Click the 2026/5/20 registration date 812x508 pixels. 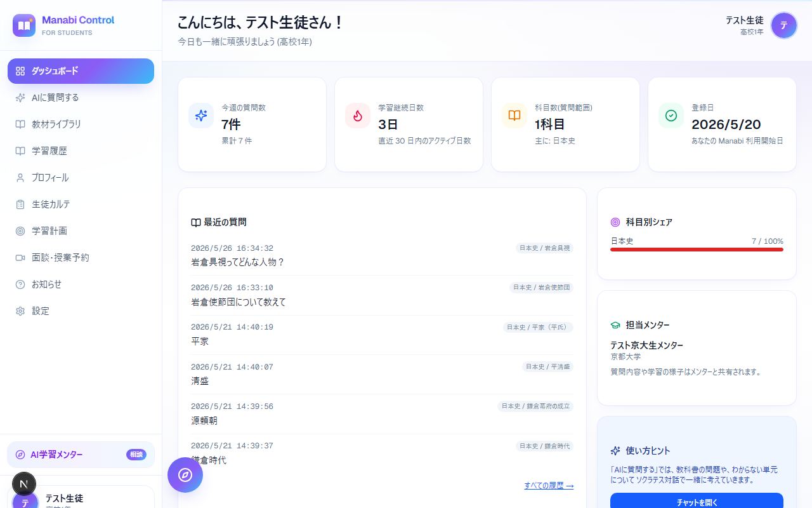[x=726, y=124]
